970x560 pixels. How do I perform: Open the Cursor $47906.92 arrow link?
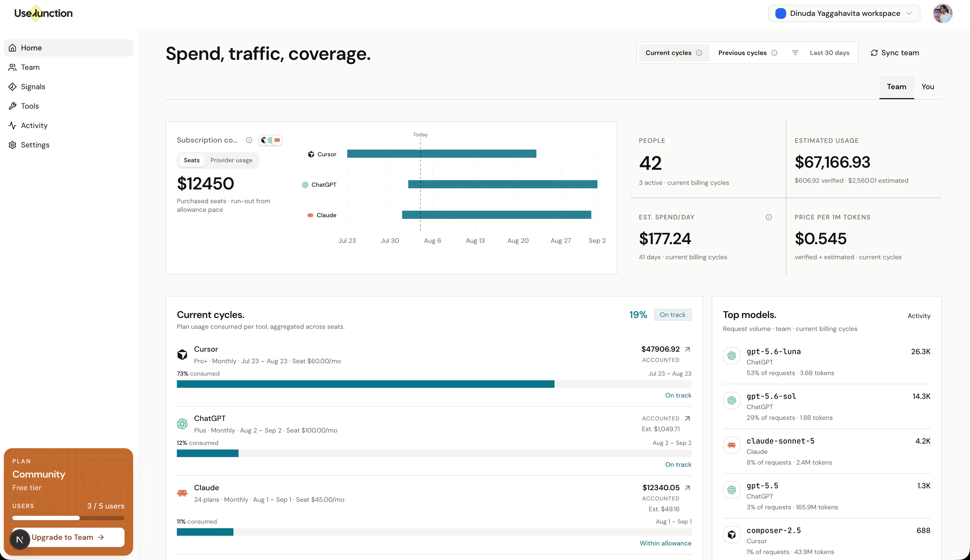[687, 349]
